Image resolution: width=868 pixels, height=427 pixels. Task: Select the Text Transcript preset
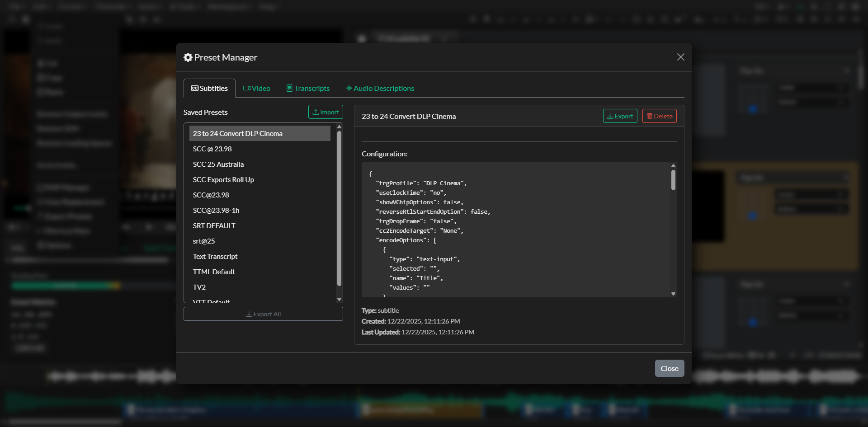click(260, 256)
